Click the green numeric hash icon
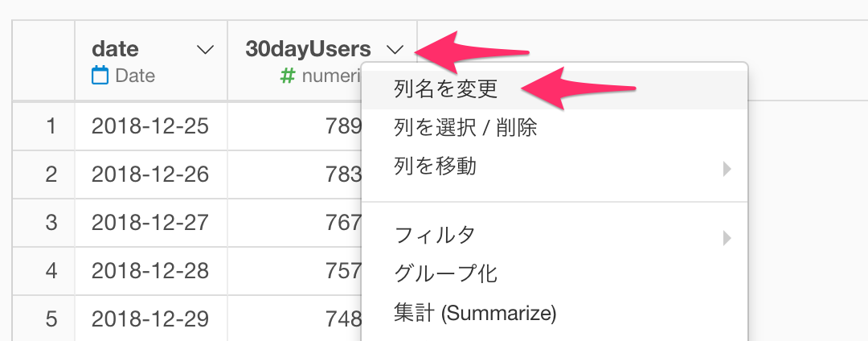Image resolution: width=868 pixels, height=341 pixels. (287, 76)
